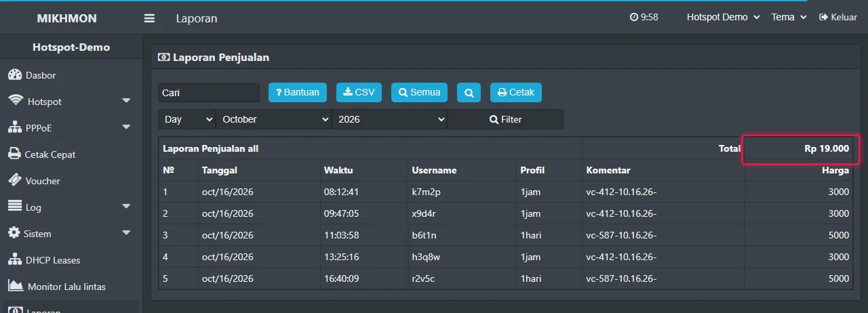Open the Day dropdown
This screenshot has height=313, width=868.
(187, 119)
